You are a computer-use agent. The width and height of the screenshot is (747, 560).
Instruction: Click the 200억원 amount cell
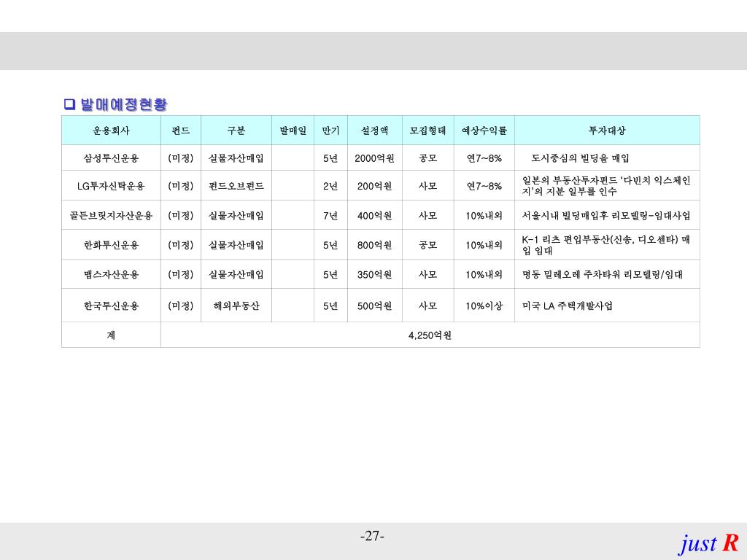(x=375, y=186)
